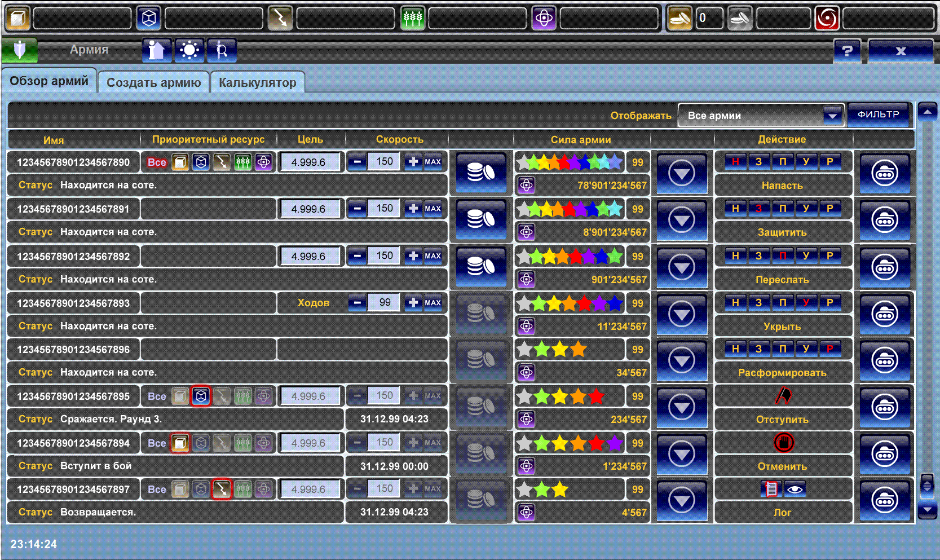Toggle the red Все resource filter in the first row
Screen dimensions: 940x560
[157, 162]
